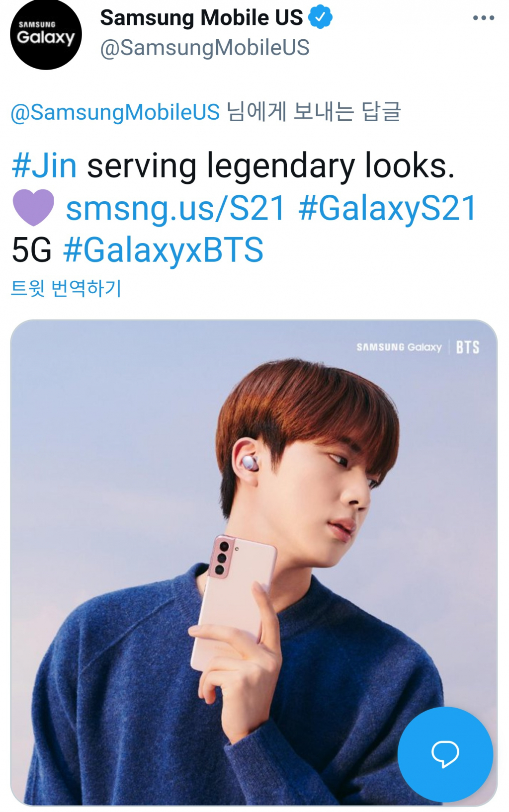Open the attached tweet photo
Image resolution: width=509 pixels, height=812 pixels.
coord(254,562)
